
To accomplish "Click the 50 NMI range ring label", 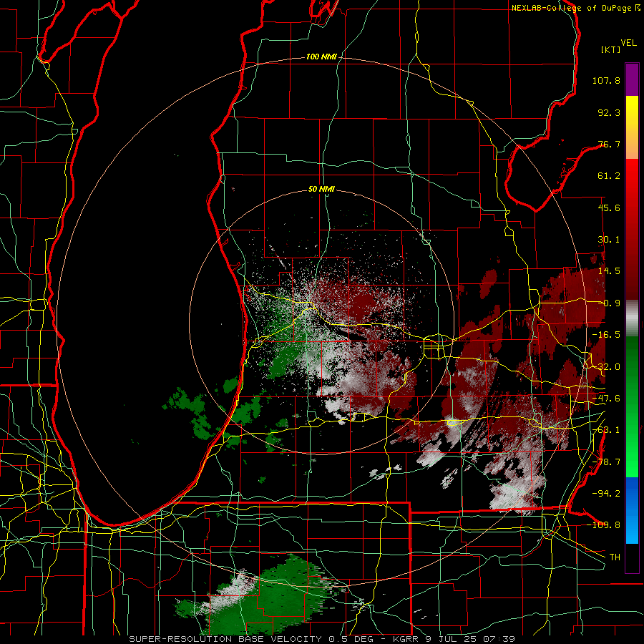I will click(x=321, y=189).
